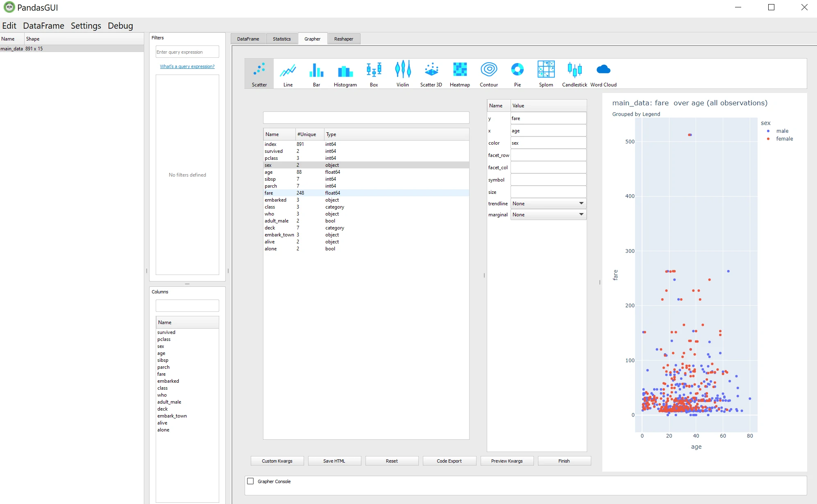
Task: Click the #Unique column header
Action: coord(310,134)
